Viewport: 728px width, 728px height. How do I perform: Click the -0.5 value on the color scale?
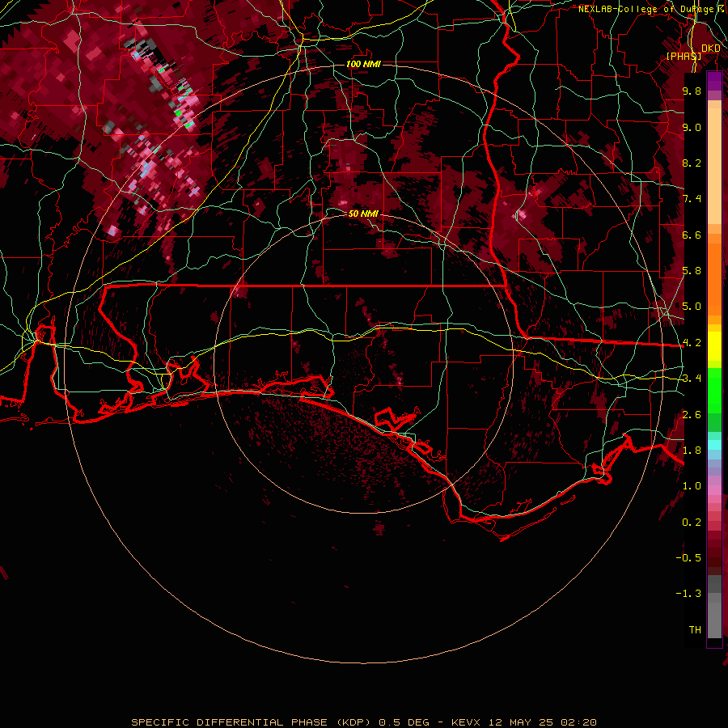[x=688, y=558]
